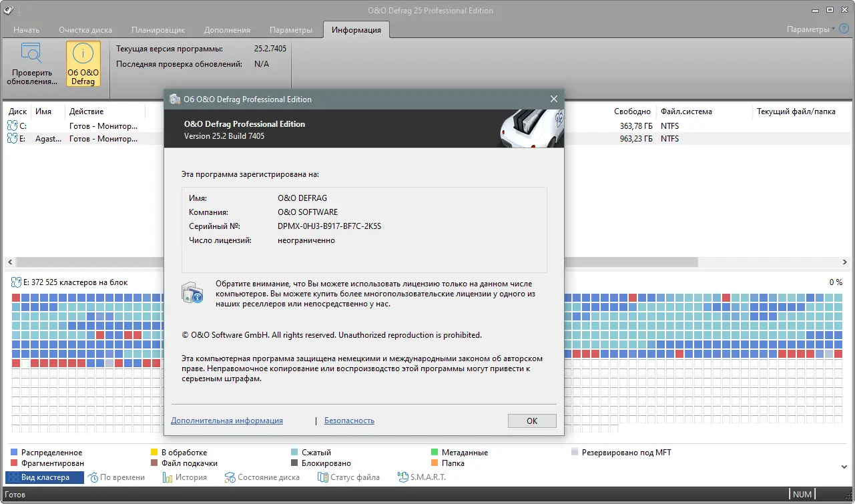Click the Готов status bar text

click(x=15, y=495)
